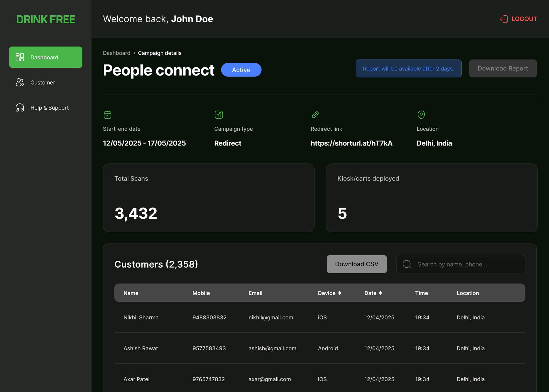Image resolution: width=549 pixels, height=392 pixels.
Task: Click the Customer people icon in the sidebar
Action: [x=20, y=82]
